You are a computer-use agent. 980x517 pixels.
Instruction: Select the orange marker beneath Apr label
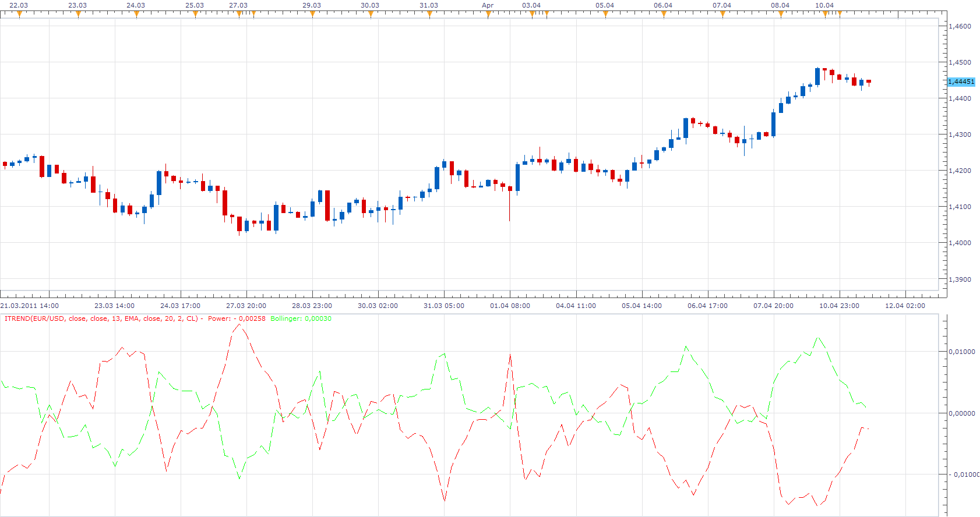[488, 15]
